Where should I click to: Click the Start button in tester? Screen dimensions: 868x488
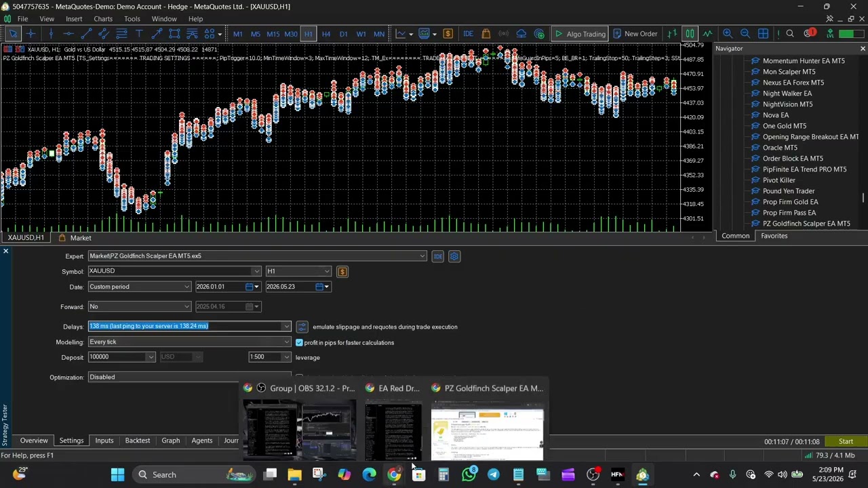coord(846,441)
